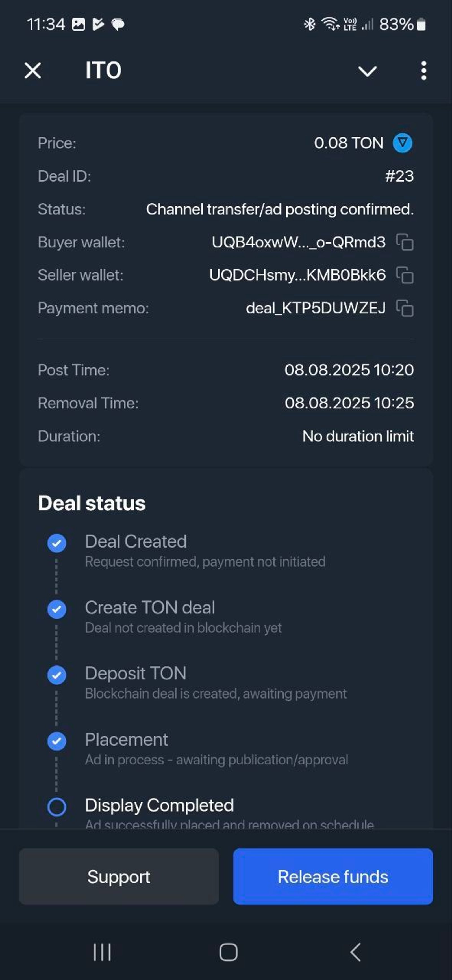Open the three-dot options menu
The image size is (452, 980).
pyautogui.click(x=423, y=70)
